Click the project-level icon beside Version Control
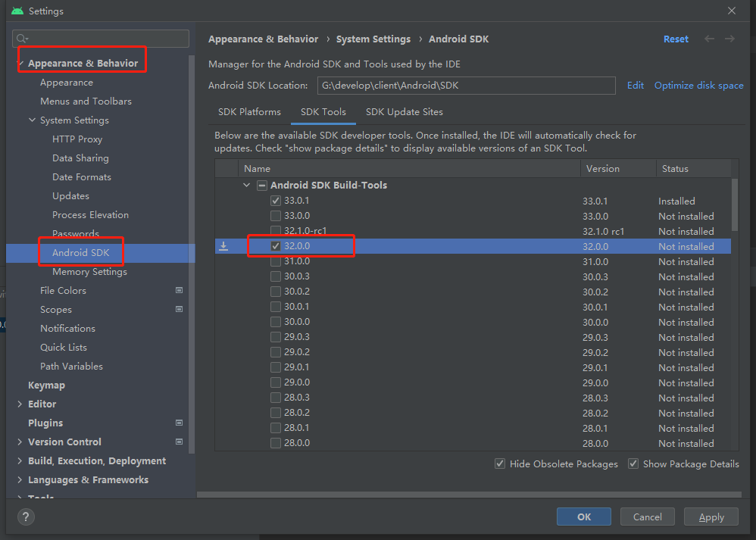Image resolution: width=756 pixels, height=540 pixels. [x=180, y=442]
